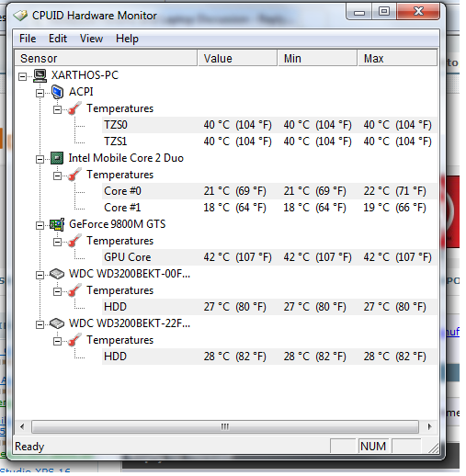Image resolution: width=466 pixels, height=476 pixels.
Task: Select the XARTHOS-PC label
Action: click(85, 75)
